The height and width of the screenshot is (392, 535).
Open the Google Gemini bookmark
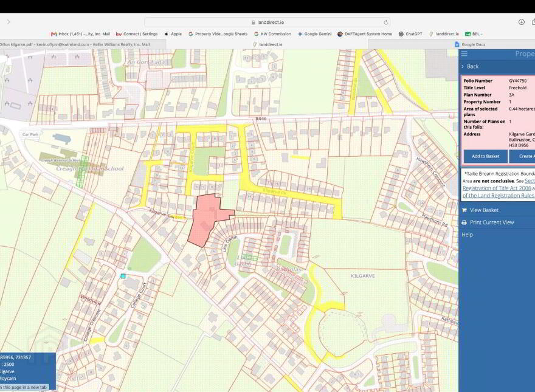(314, 34)
